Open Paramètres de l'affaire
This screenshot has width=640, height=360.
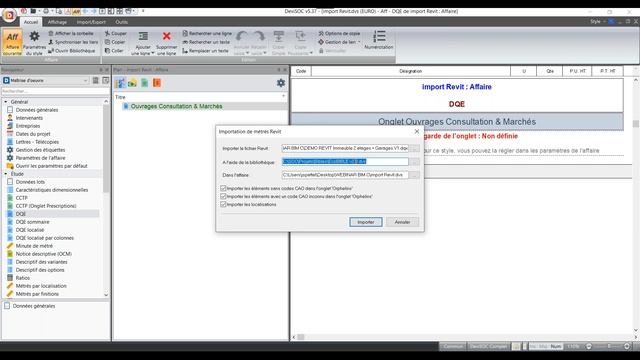(40, 158)
